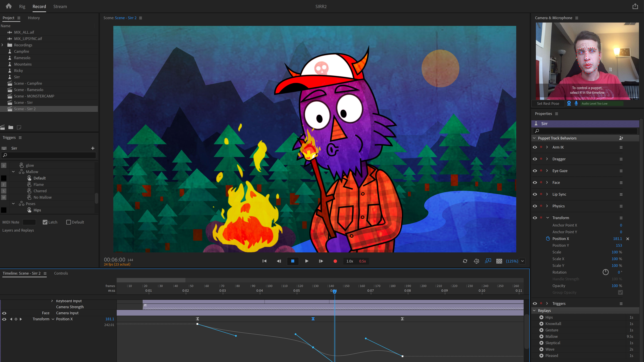Open the Home screen

point(9,6)
